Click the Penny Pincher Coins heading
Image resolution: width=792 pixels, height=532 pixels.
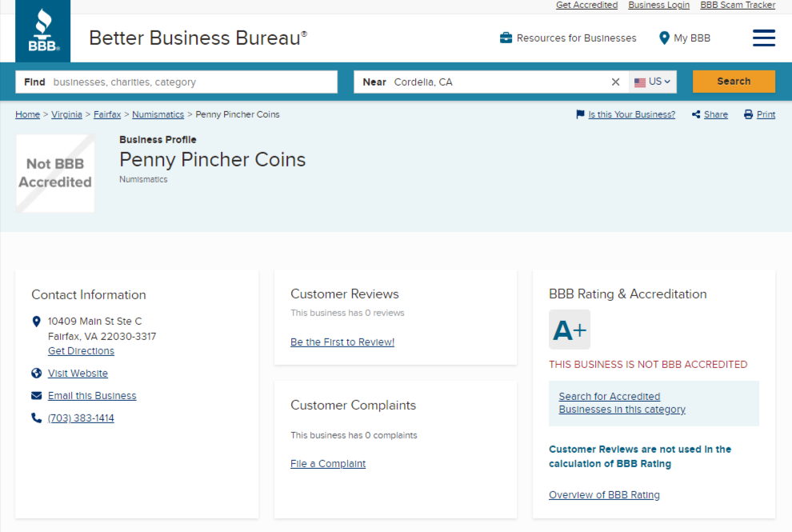pos(212,160)
